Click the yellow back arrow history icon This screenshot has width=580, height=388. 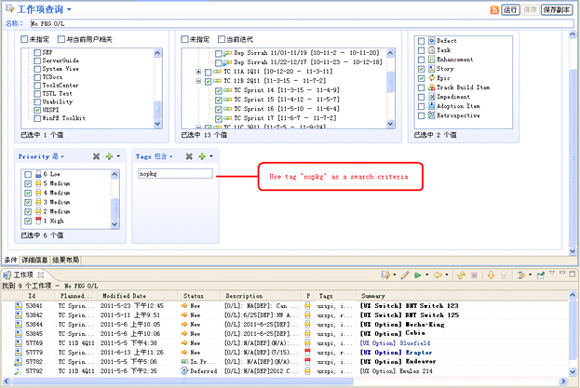[438, 275]
